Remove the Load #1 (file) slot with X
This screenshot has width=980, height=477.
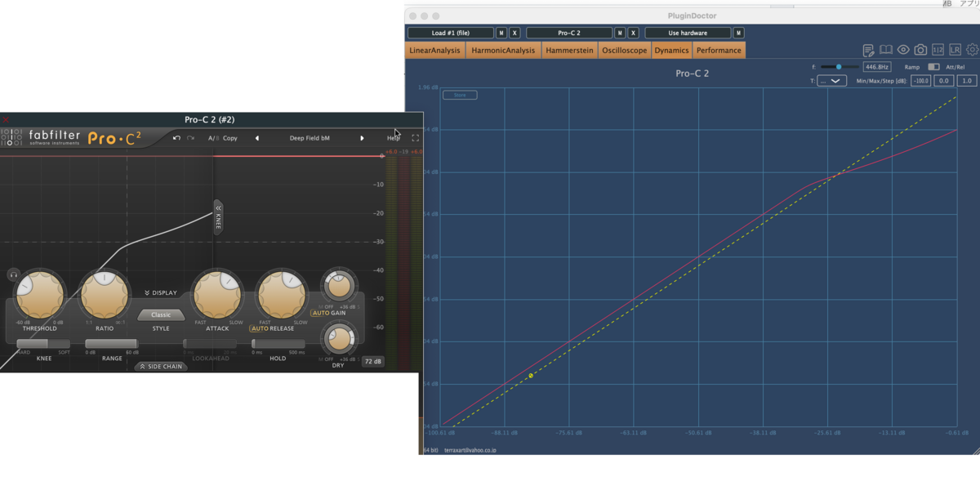pos(514,33)
